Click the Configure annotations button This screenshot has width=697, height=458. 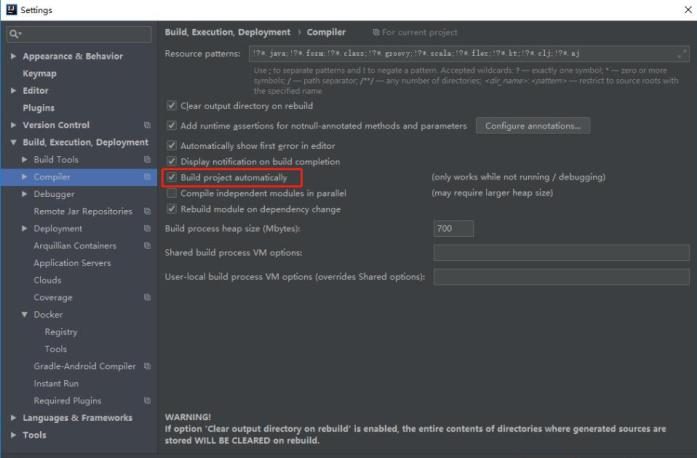tap(532, 126)
